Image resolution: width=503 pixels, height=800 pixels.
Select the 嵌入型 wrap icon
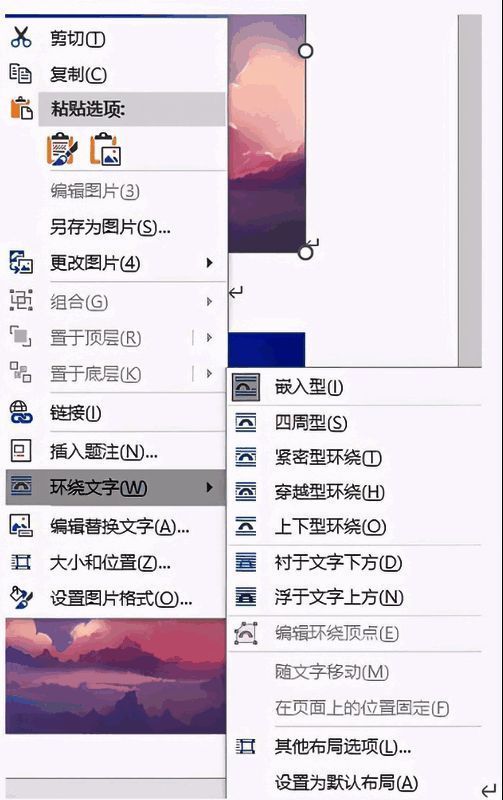tap(245, 386)
